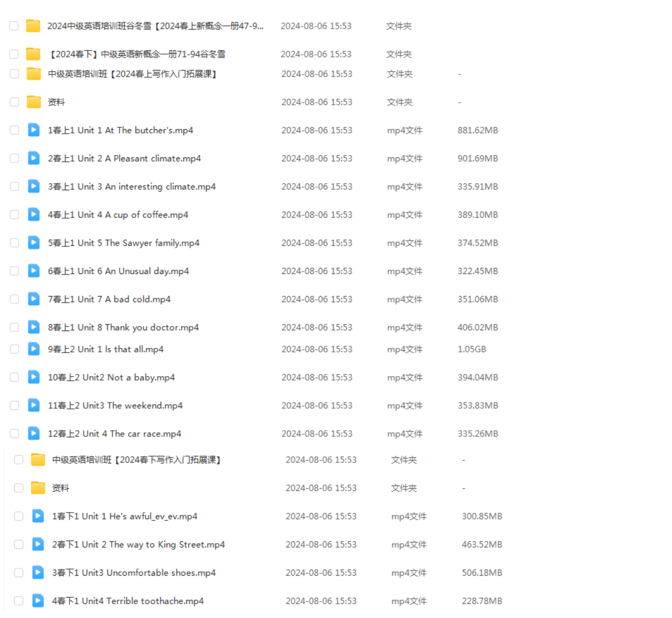The width and height of the screenshot is (672, 618).
Task: Click the video icon for 3春上1 Unit 3 An interesting climate.mp4
Action: click(x=34, y=187)
